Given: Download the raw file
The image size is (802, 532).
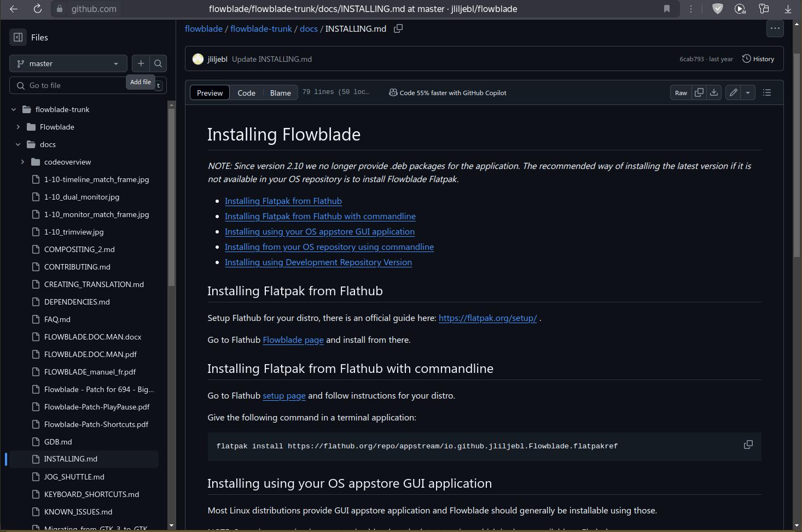Looking at the screenshot, I should coord(714,92).
